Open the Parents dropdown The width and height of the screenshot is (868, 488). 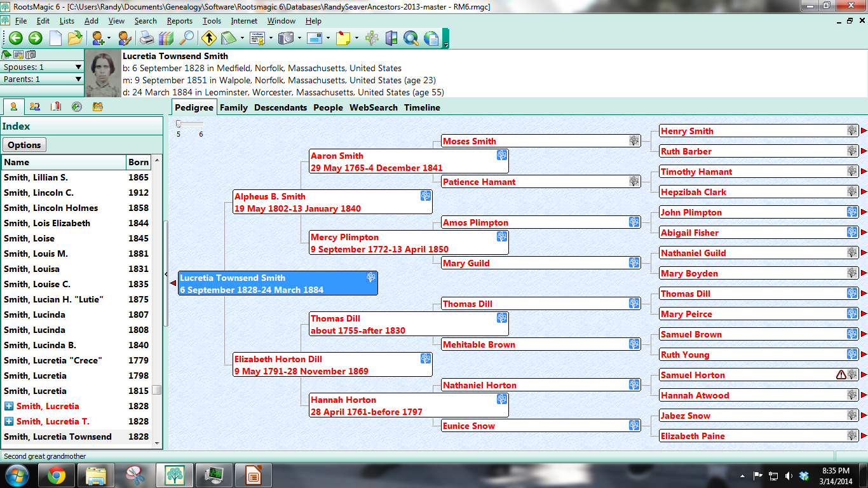pos(78,79)
